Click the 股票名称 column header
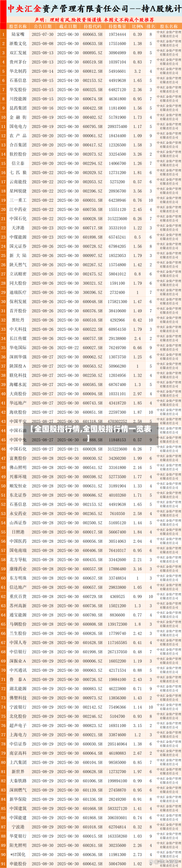 pyautogui.click(x=18, y=26)
